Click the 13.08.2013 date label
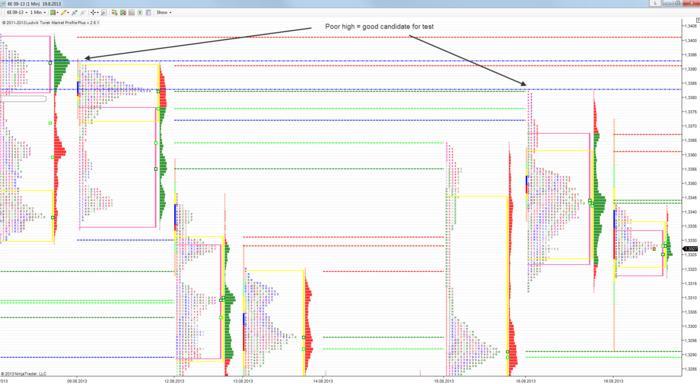 (x=243, y=381)
